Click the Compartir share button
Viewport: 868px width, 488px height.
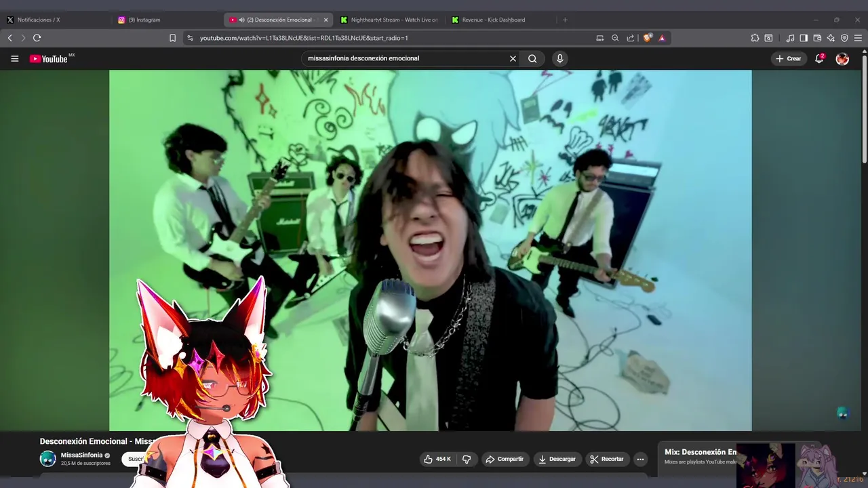point(505,459)
